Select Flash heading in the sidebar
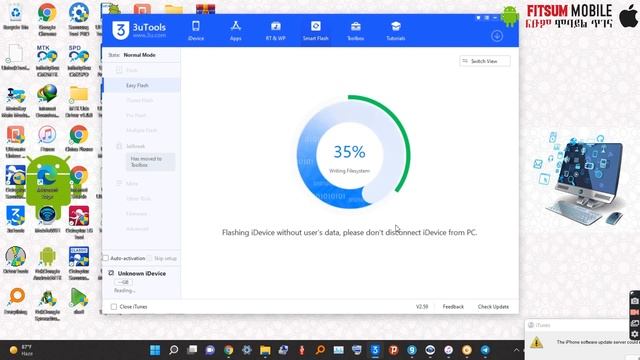This screenshot has height=360, width=640. click(131, 70)
